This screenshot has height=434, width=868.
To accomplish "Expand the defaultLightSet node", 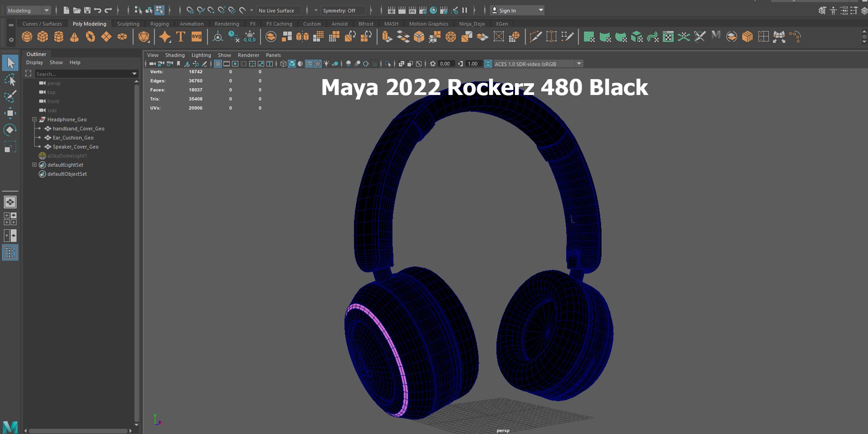I will [34, 165].
